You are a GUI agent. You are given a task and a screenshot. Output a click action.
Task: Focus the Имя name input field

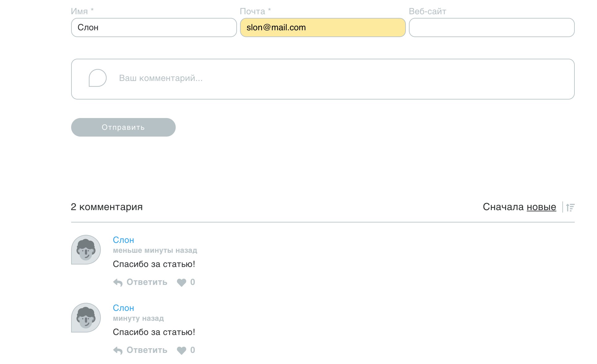click(154, 28)
